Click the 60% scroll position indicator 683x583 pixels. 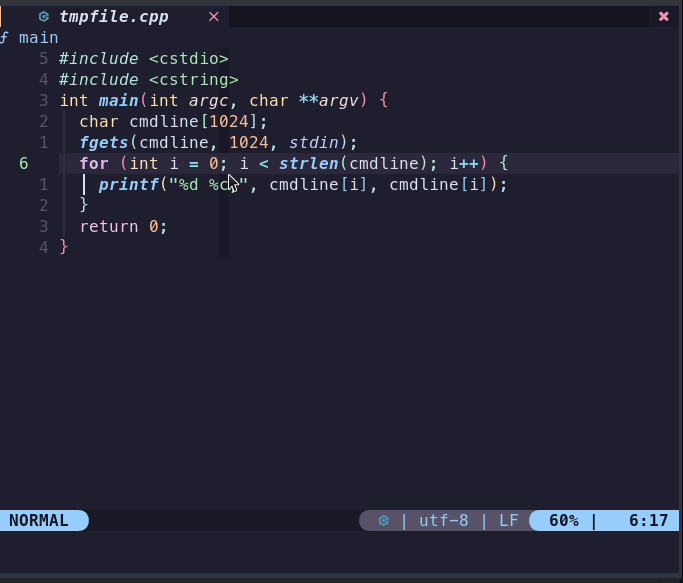(x=564, y=521)
